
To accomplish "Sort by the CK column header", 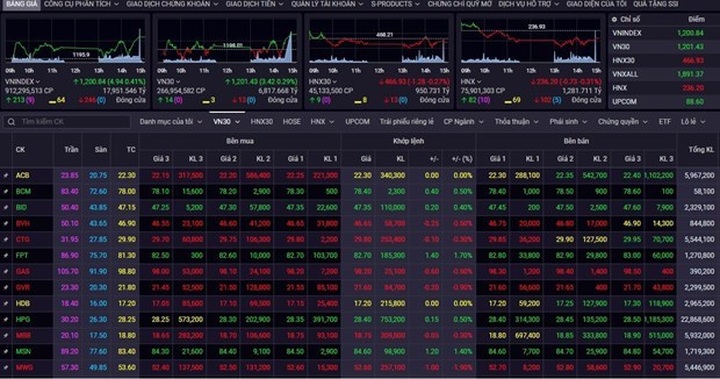I will pyautogui.click(x=20, y=150).
